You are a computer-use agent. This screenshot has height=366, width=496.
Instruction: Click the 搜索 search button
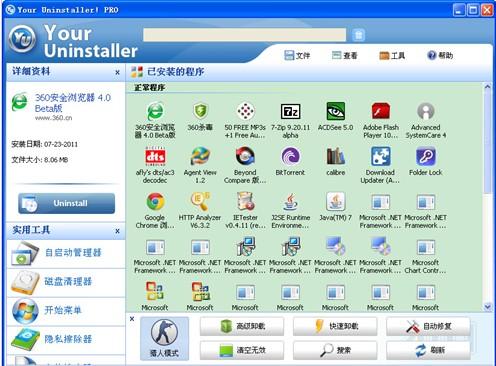(x=335, y=350)
